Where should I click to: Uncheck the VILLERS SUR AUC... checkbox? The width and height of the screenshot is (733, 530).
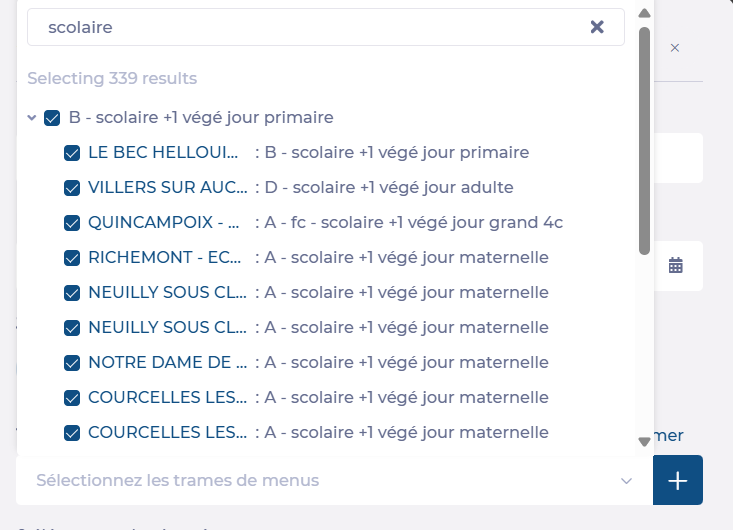72,188
